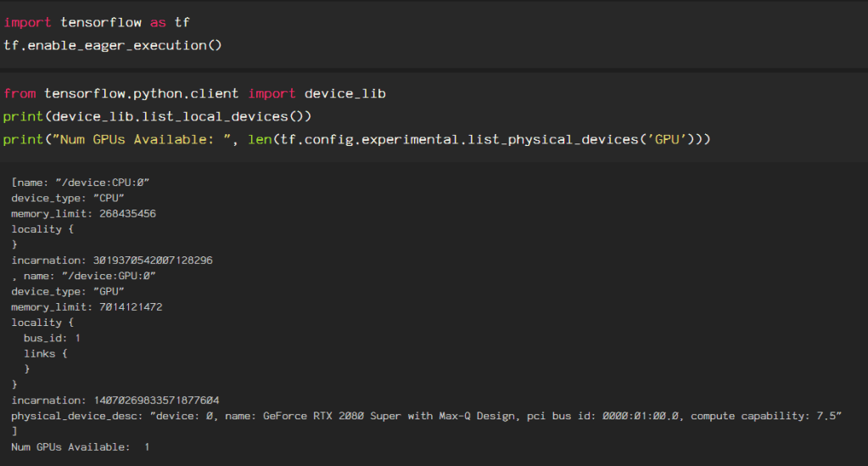Click the 'Num GPUs Available: 1' output line
868x466 pixels.
[81, 446]
